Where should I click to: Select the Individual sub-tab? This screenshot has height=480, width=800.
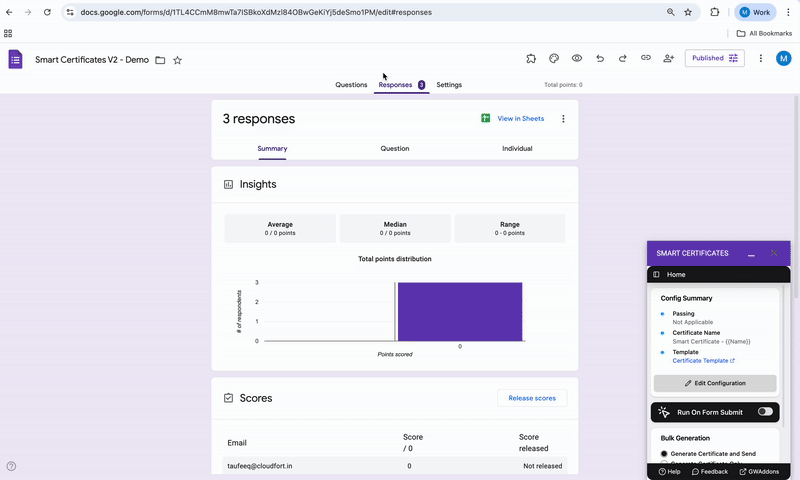(517, 148)
